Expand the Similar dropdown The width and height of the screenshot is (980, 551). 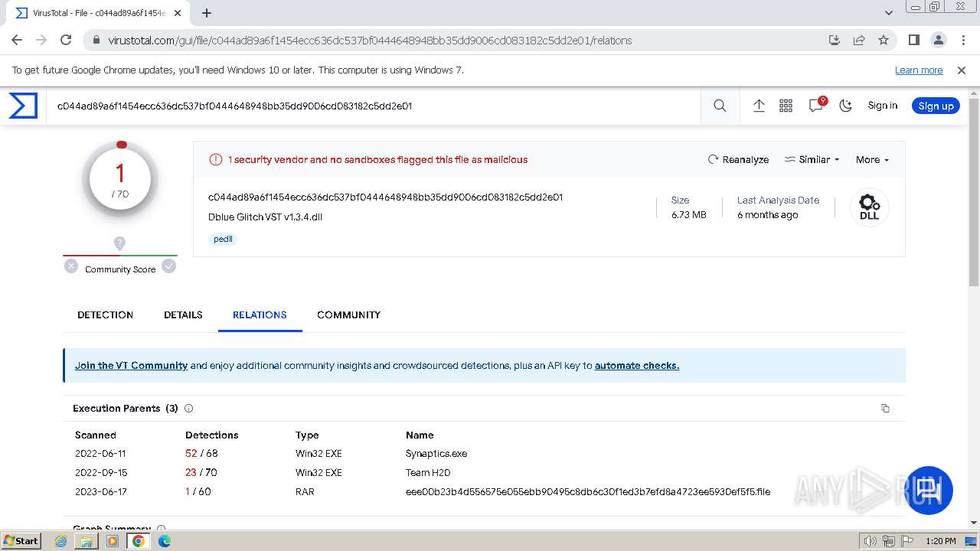812,159
